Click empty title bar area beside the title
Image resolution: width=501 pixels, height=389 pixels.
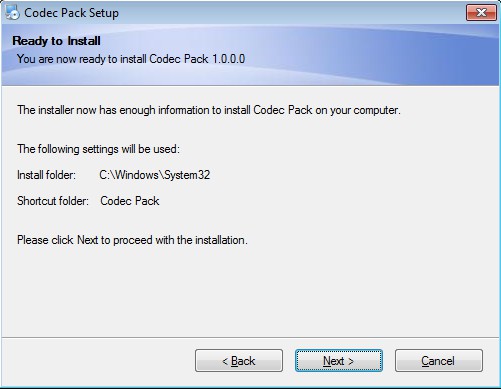tap(290, 13)
